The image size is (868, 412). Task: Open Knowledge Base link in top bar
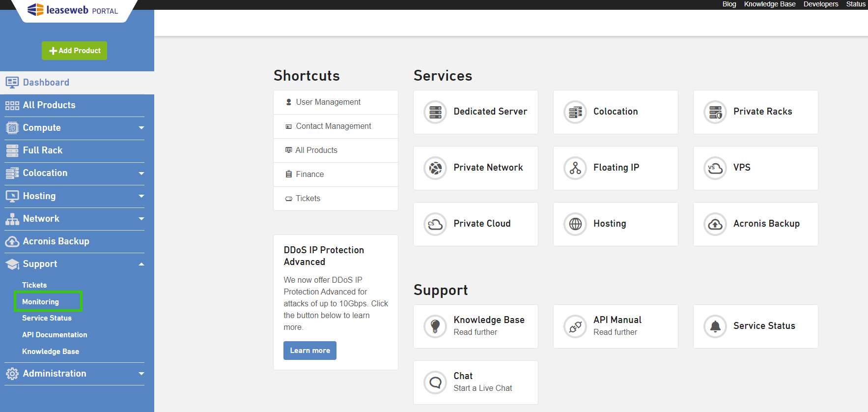tap(770, 4)
